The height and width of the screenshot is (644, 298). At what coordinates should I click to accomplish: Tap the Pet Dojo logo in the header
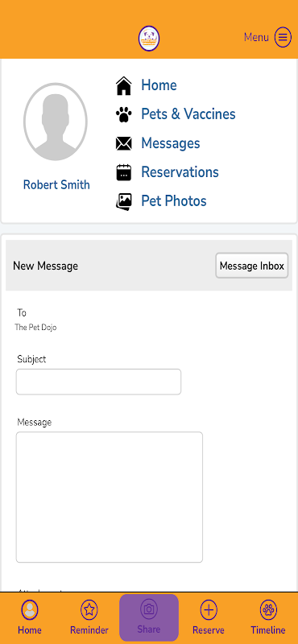click(149, 39)
